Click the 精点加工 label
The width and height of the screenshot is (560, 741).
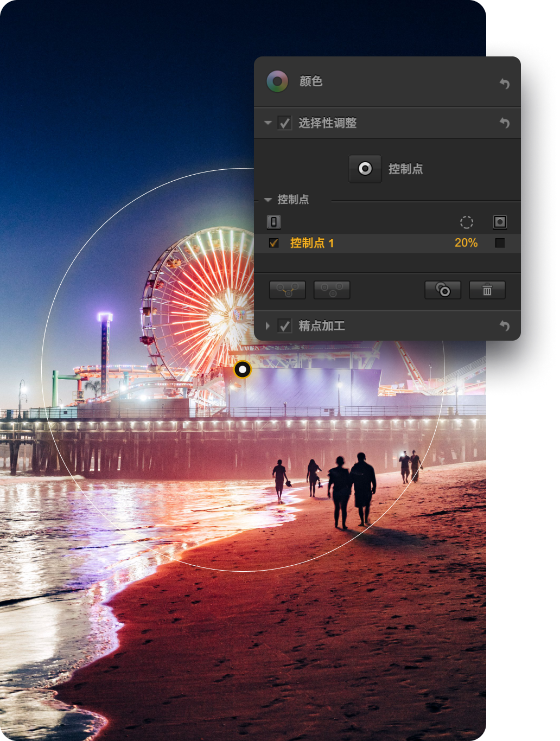pyautogui.click(x=322, y=325)
